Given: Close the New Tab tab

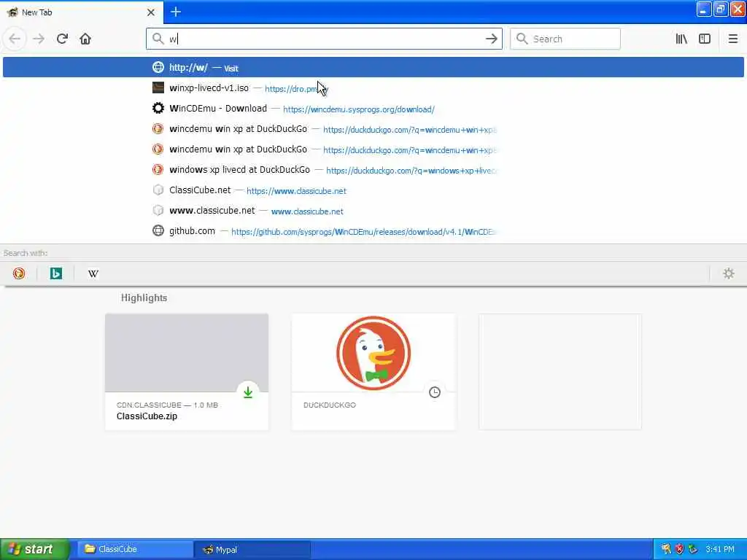Looking at the screenshot, I should (x=150, y=12).
